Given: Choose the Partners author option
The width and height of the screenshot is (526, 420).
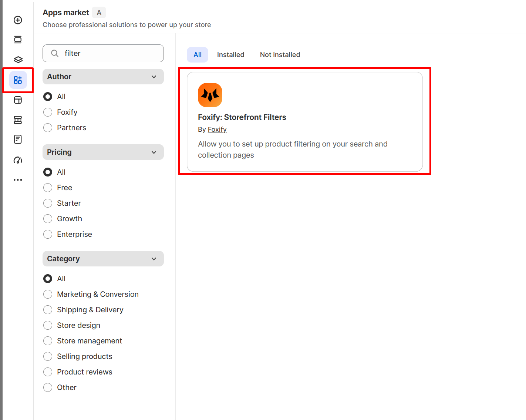Looking at the screenshot, I should coord(48,128).
